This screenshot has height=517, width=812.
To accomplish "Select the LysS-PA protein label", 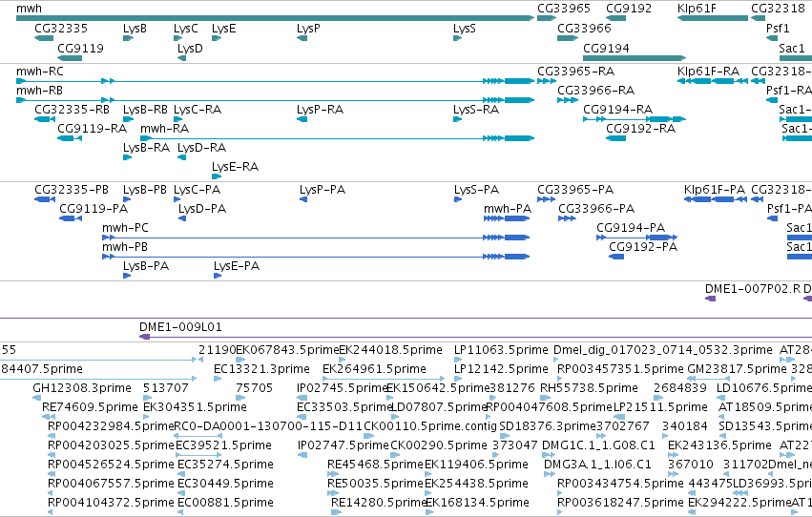I will (476, 190).
